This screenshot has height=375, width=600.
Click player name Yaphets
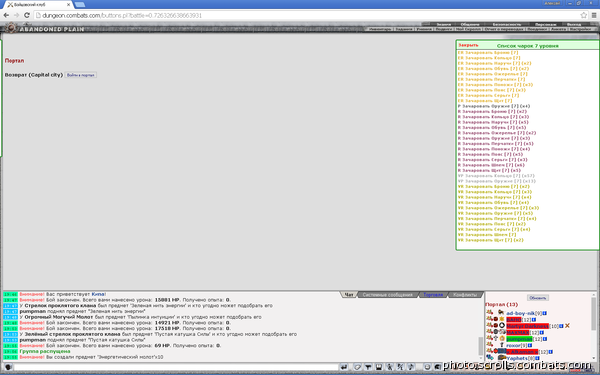coord(517,359)
